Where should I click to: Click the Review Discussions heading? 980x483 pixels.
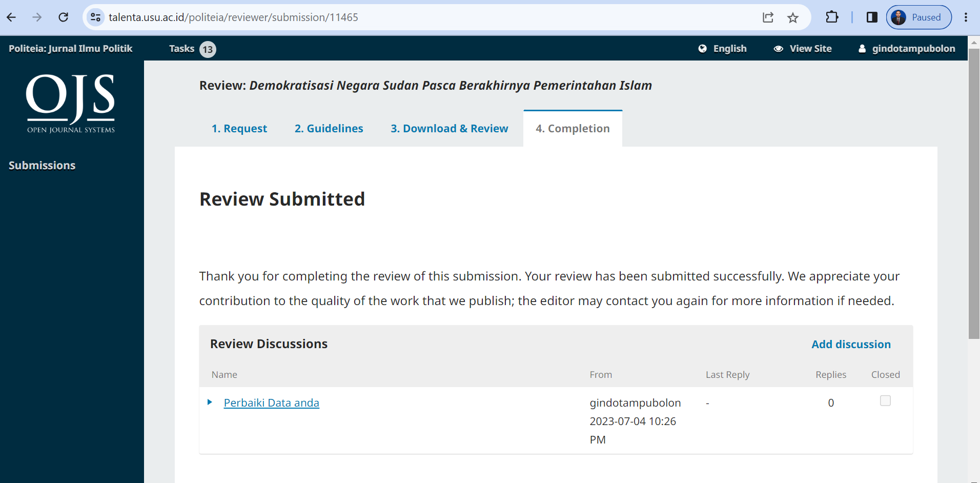tap(269, 344)
